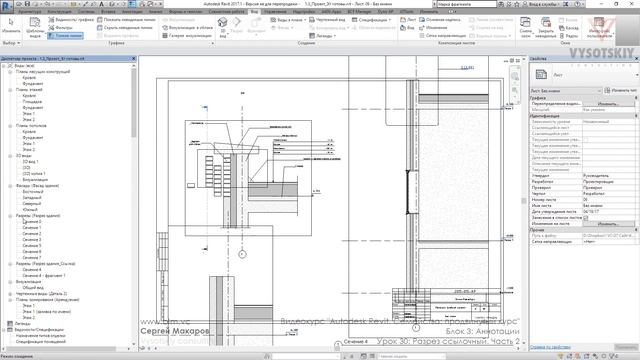Viewport: 640px width, 360px height.
Task: Select 'Этаж 1' under Планы этажей
Action: 29,113
